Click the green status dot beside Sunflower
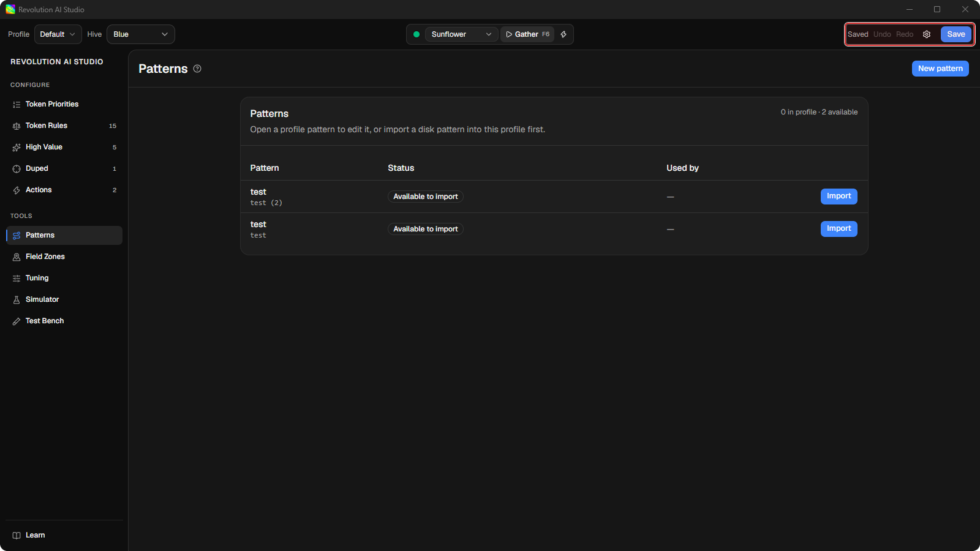The width and height of the screenshot is (980, 551). [417, 34]
